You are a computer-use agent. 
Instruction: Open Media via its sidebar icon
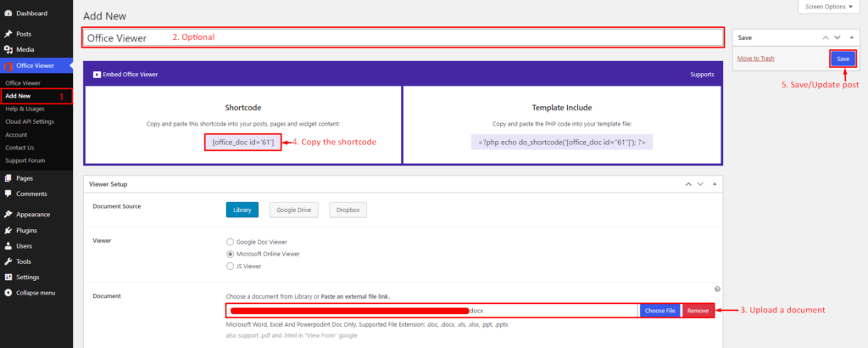tap(8, 50)
